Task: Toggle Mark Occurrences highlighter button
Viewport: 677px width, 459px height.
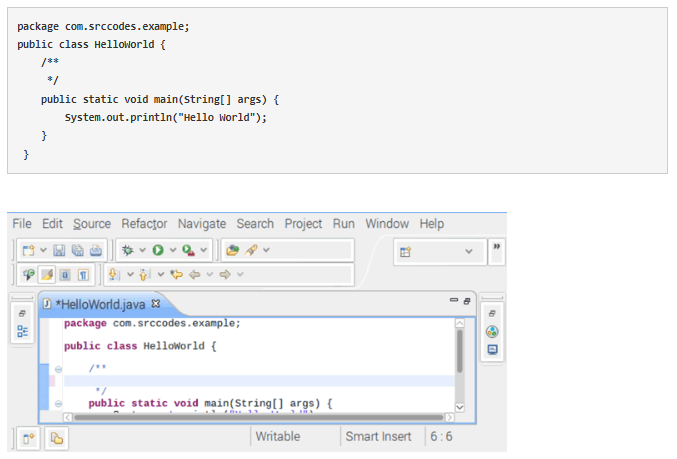Action: click(46, 274)
